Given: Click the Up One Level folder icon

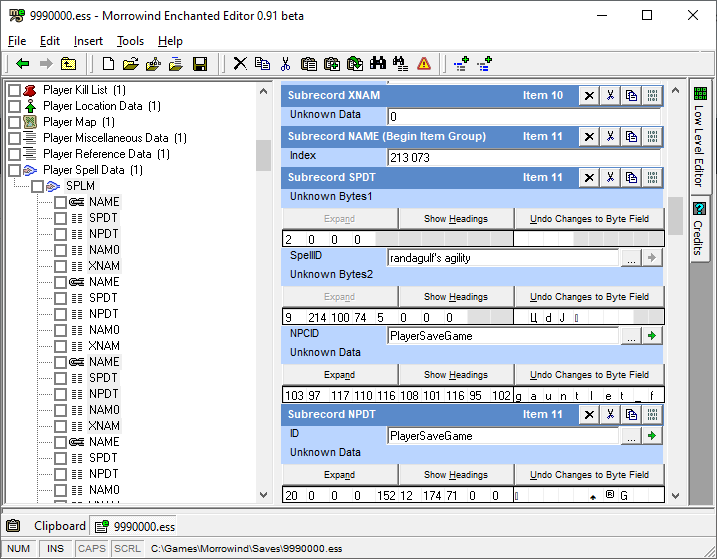Looking at the screenshot, I should (x=69, y=64).
